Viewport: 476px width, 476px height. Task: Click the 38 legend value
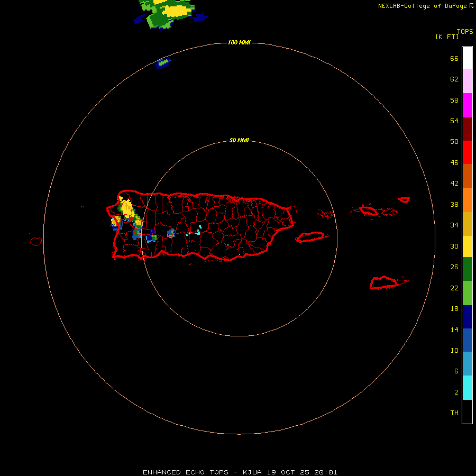454,204
